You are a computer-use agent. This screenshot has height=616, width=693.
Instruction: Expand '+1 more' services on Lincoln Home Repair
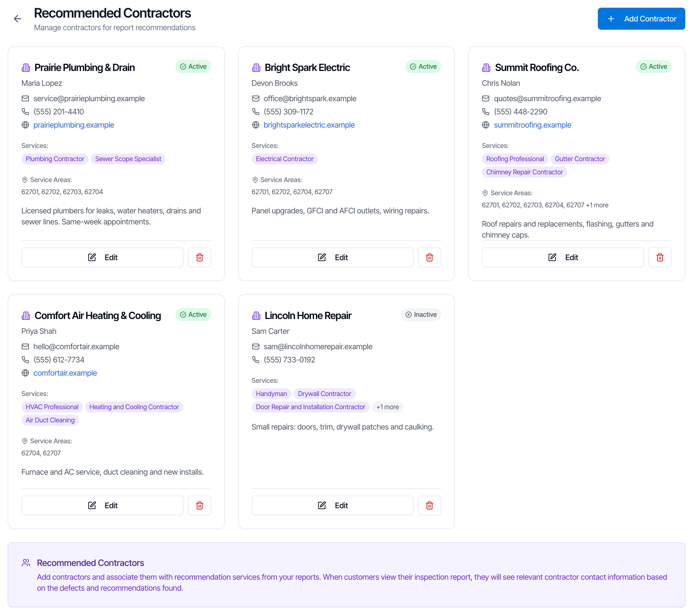click(387, 407)
